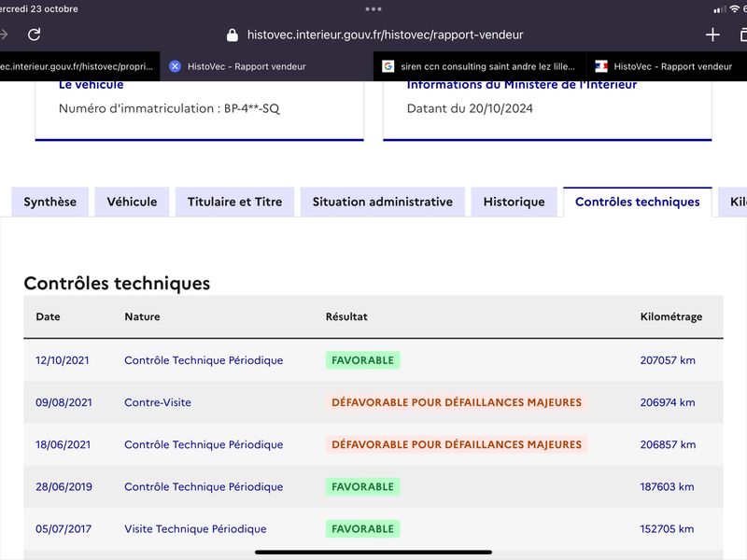Click the Nature column header

(142, 316)
